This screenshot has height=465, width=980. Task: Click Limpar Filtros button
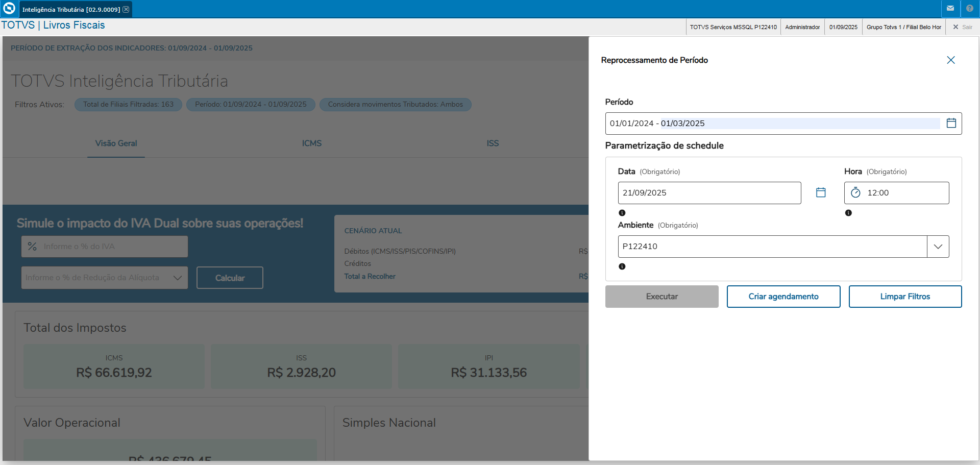[905, 297]
